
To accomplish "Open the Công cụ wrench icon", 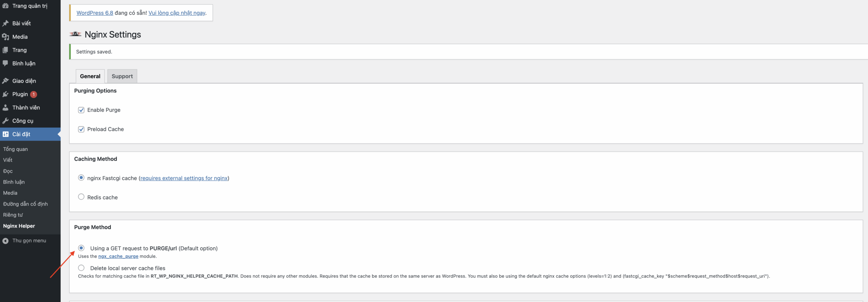I will click(5, 121).
